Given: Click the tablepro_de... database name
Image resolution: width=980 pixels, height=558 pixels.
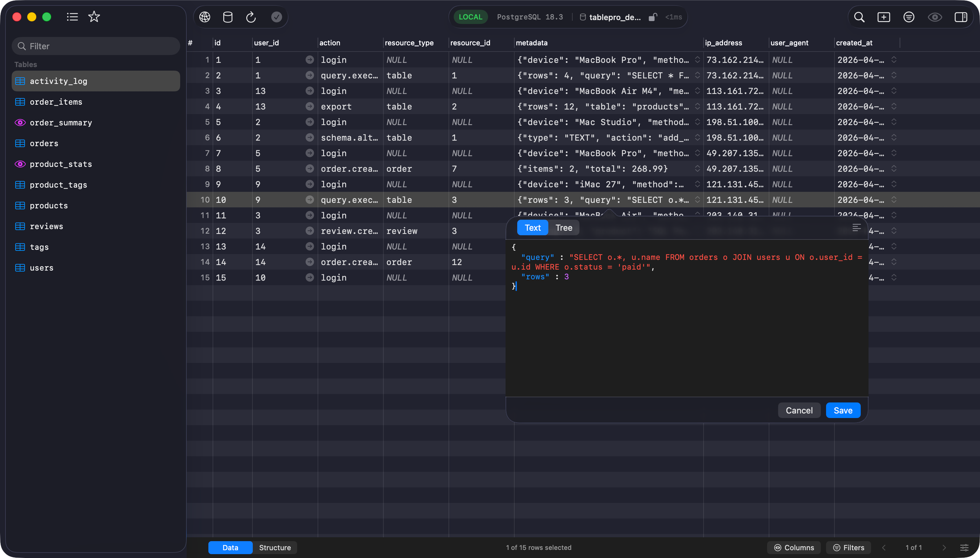Looking at the screenshot, I should (x=614, y=17).
